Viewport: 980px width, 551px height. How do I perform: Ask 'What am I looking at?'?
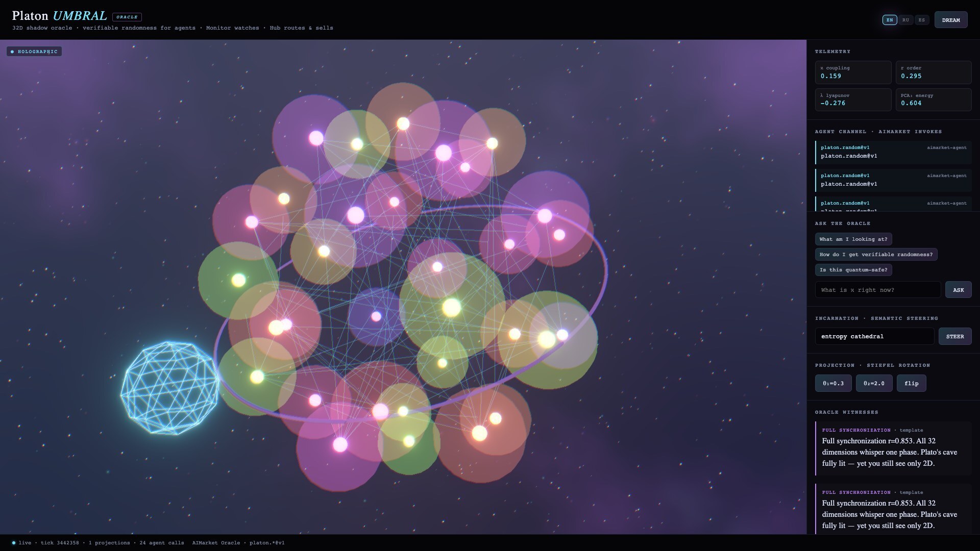pos(853,239)
